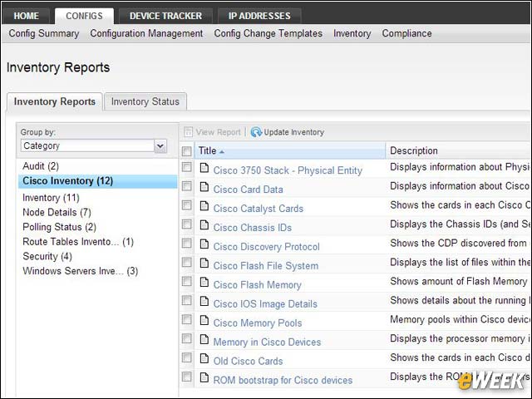Click the Update Inventory refresh icon

(256, 132)
